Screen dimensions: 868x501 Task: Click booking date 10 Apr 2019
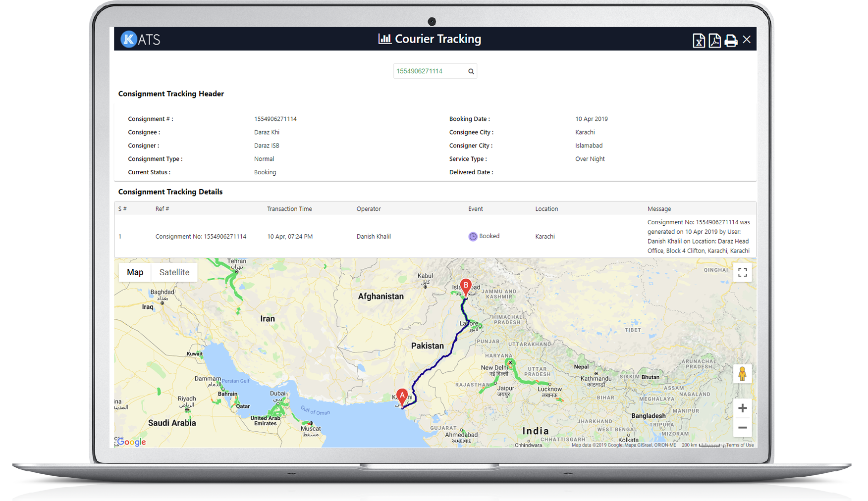click(592, 119)
